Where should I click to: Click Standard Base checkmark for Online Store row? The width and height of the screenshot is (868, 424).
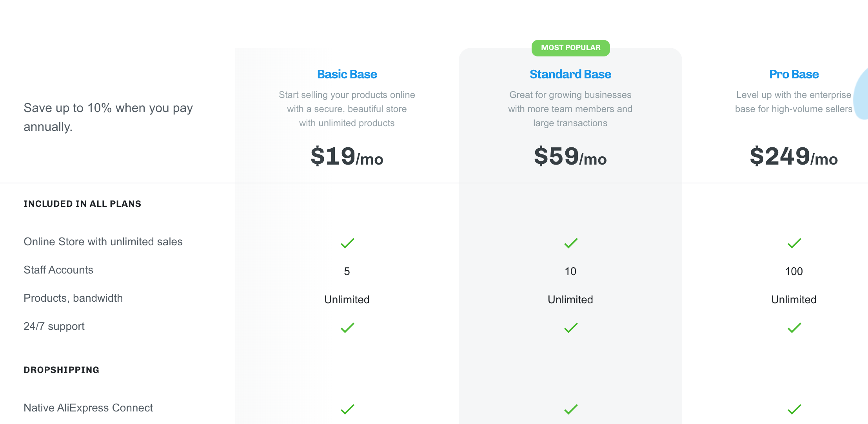point(571,243)
